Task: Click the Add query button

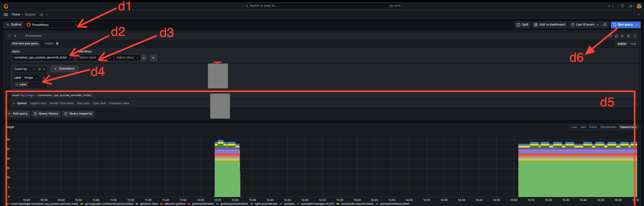Action: click(x=18, y=114)
